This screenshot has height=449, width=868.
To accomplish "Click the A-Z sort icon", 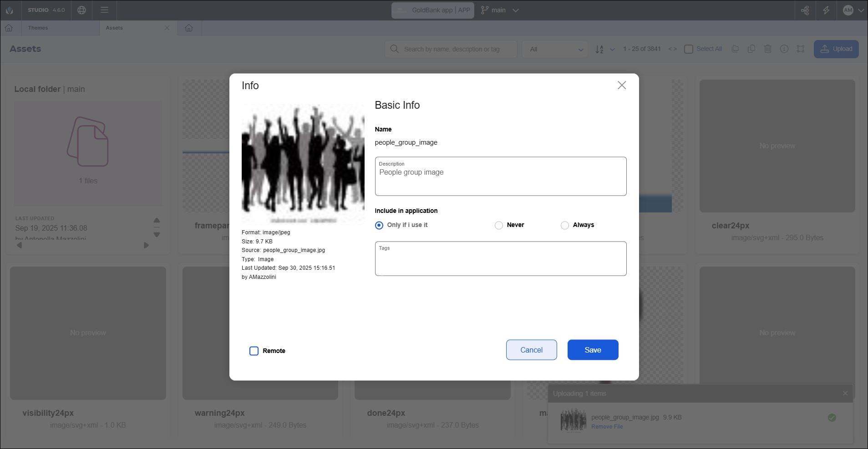I will click(599, 49).
